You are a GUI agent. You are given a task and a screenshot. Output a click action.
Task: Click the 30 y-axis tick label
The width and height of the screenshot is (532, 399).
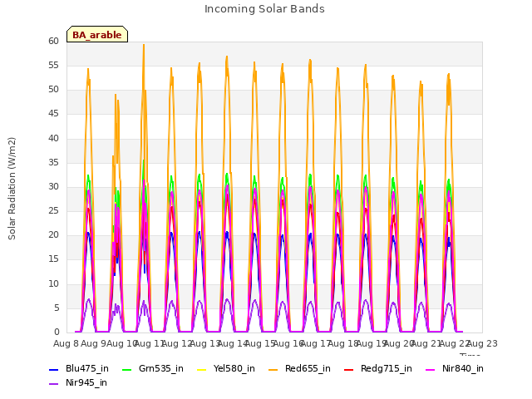coord(53,186)
